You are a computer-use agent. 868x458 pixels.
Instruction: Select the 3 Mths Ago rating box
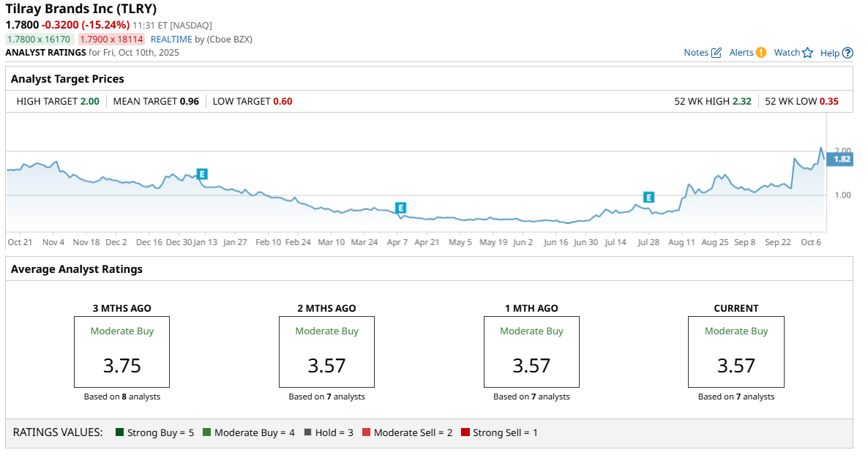click(x=121, y=352)
